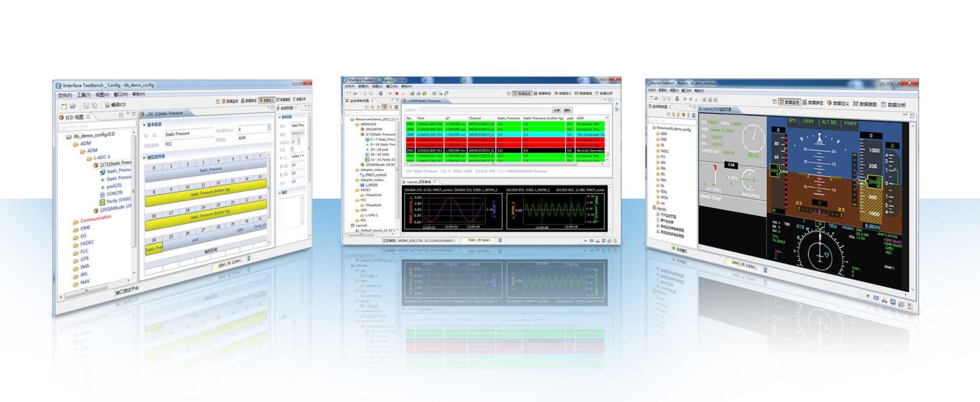
Task: Maximize the Static Pressure table panel in Monitor Demo
Action: (x=611, y=100)
